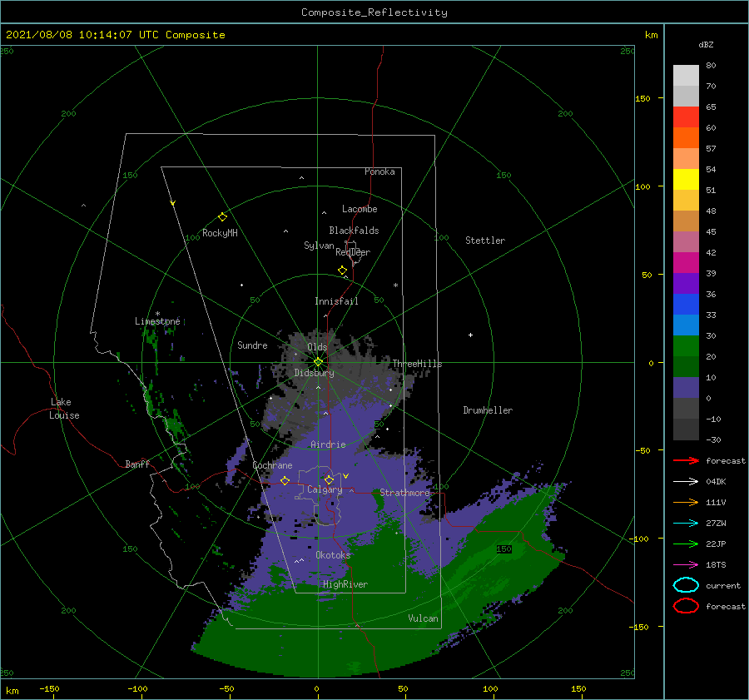This screenshot has width=749, height=700.
Task: Click the green 22JP arrow icon
Action: pyautogui.click(x=686, y=544)
